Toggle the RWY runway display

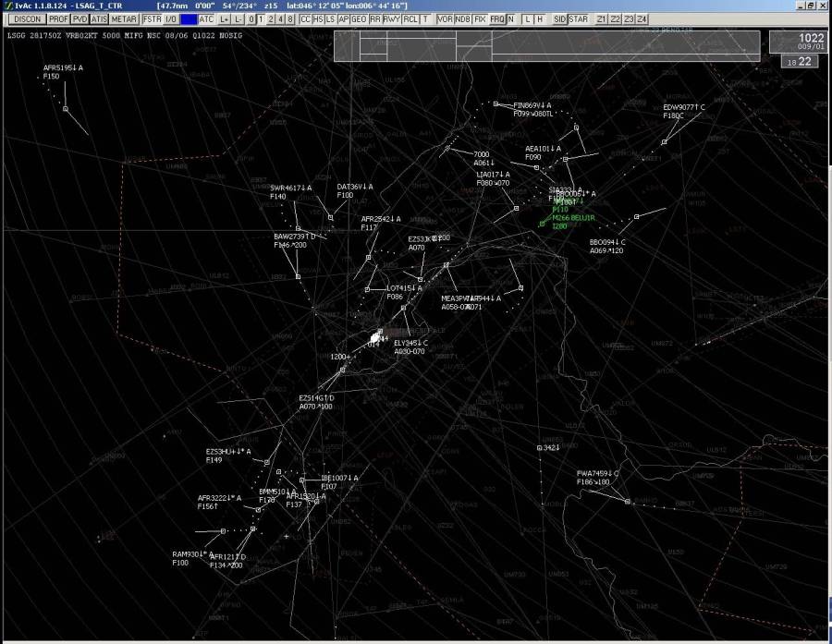point(392,18)
